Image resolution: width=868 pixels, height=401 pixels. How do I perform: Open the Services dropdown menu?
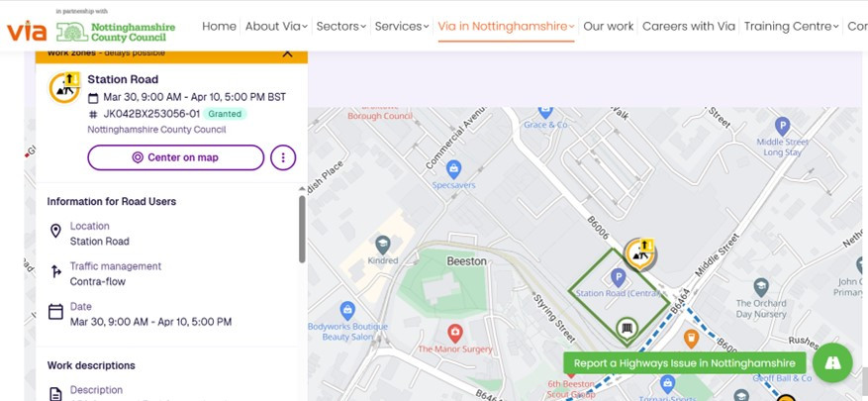click(x=402, y=27)
